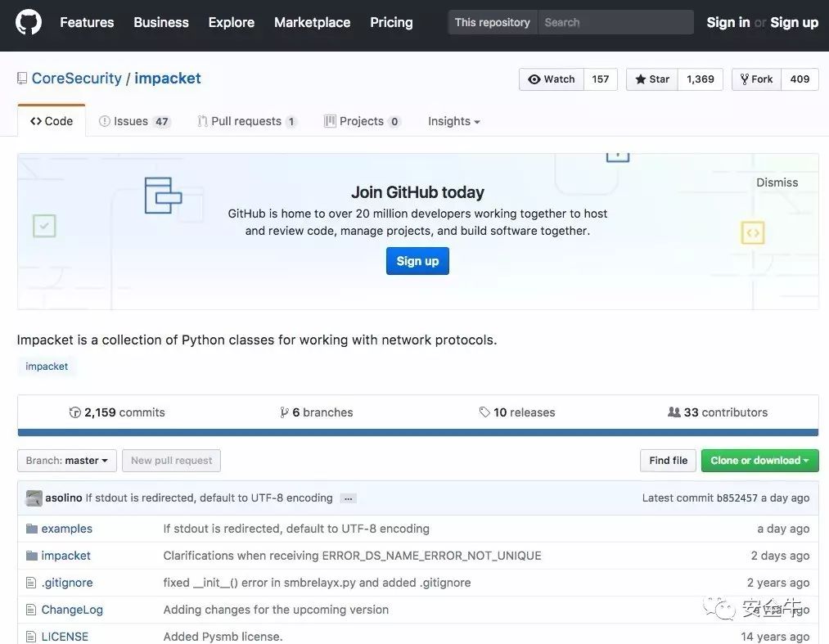Click the New pull request button
The width and height of the screenshot is (829, 644).
pos(171,461)
